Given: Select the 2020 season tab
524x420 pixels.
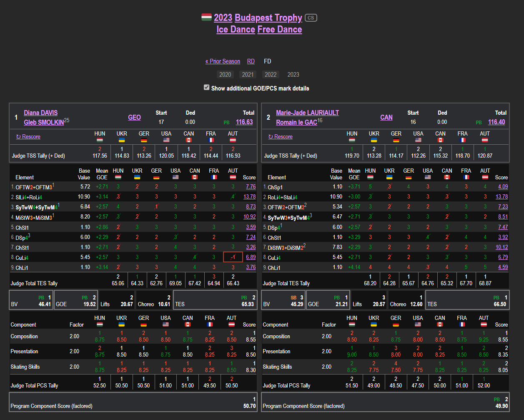Looking at the screenshot, I should click(x=225, y=75).
